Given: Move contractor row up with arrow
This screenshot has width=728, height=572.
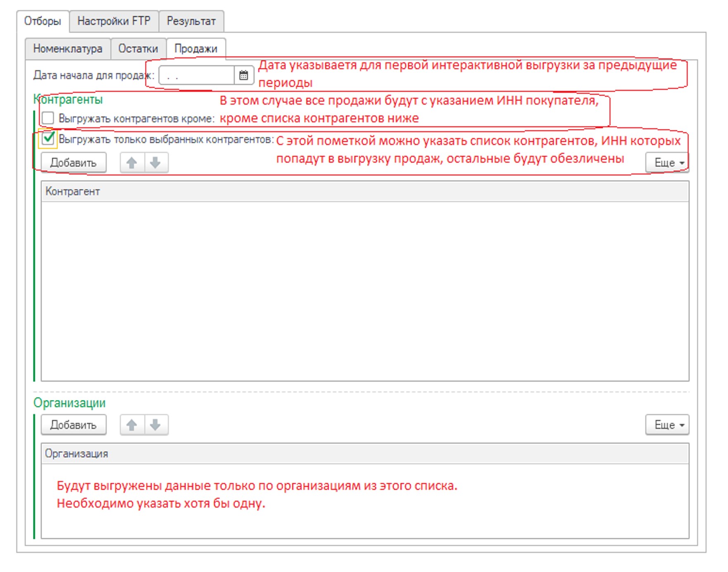Looking at the screenshot, I should click(x=132, y=162).
